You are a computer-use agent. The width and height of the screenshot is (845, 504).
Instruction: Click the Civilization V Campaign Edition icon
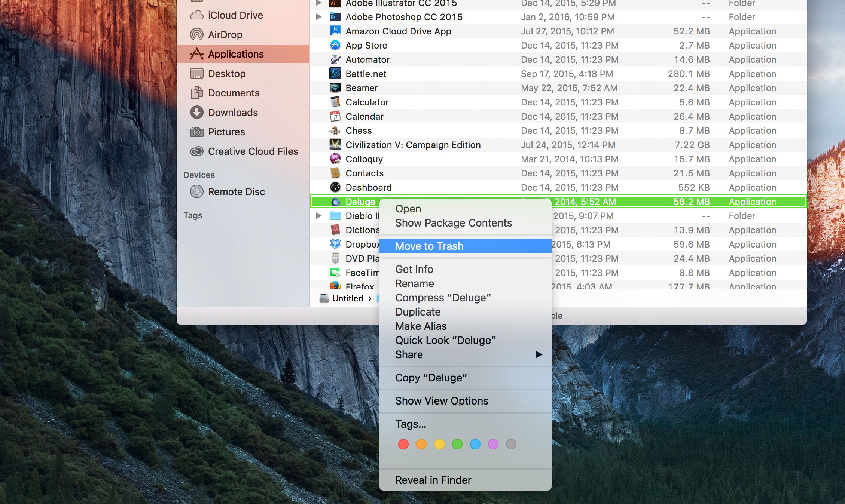click(x=335, y=144)
